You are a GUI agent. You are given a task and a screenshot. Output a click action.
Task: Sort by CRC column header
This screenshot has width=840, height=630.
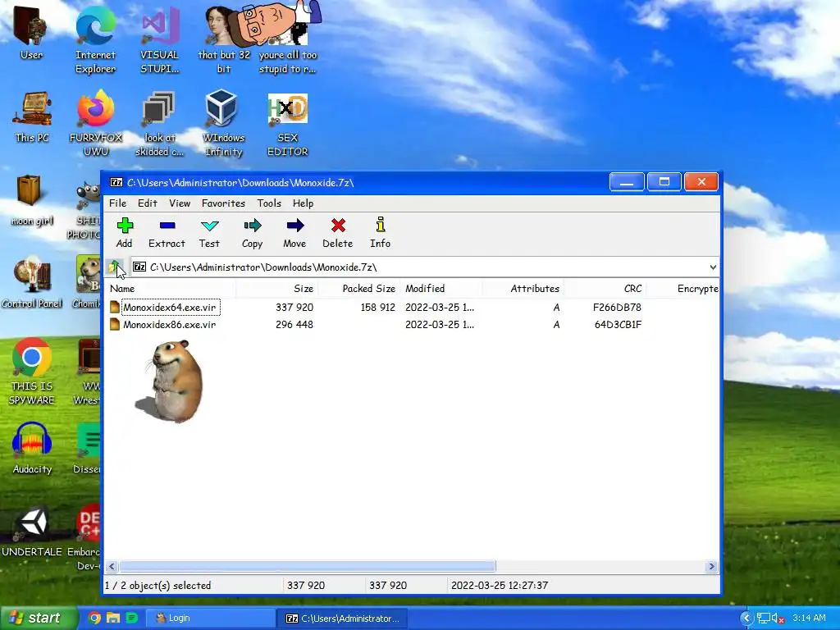[x=605, y=288]
